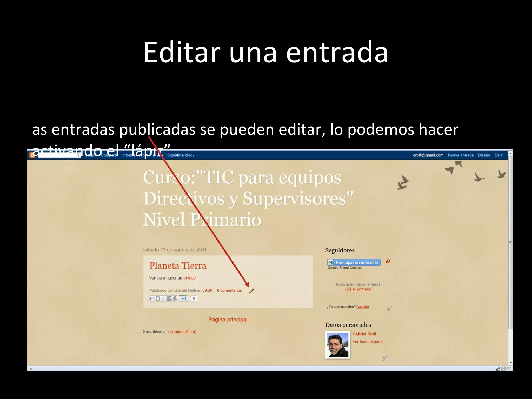Click the grolfi@gmail.com account text

[428, 155]
